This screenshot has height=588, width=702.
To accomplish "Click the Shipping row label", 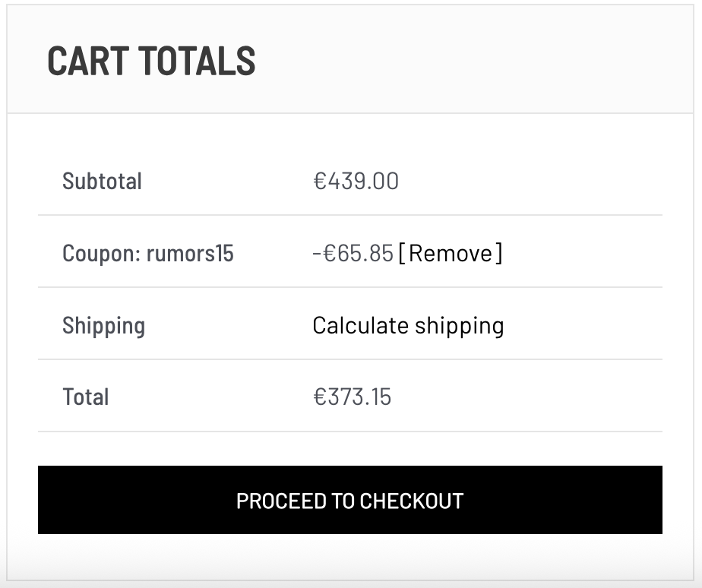I will click(103, 325).
